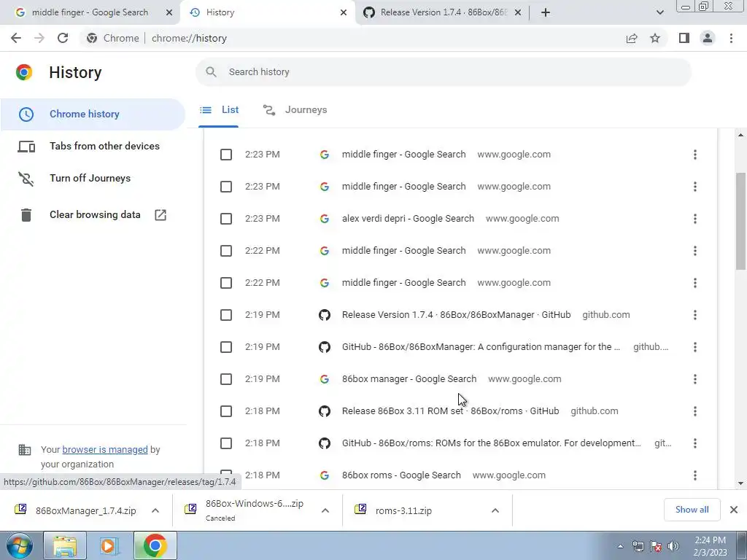The width and height of the screenshot is (747, 560).
Task: Click the history list scrollbar thumb
Action: click(x=741, y=222)
